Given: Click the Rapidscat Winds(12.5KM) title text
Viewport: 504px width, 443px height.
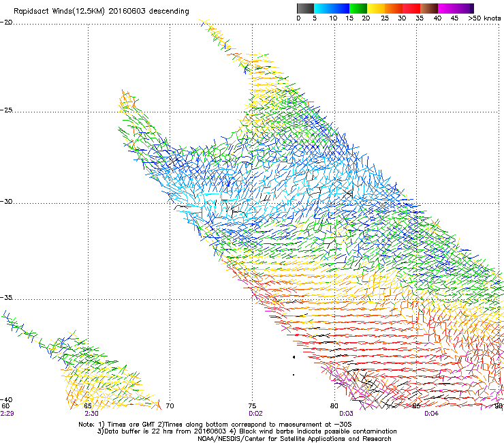Looking at the screenshot, I should coord(101,12).
